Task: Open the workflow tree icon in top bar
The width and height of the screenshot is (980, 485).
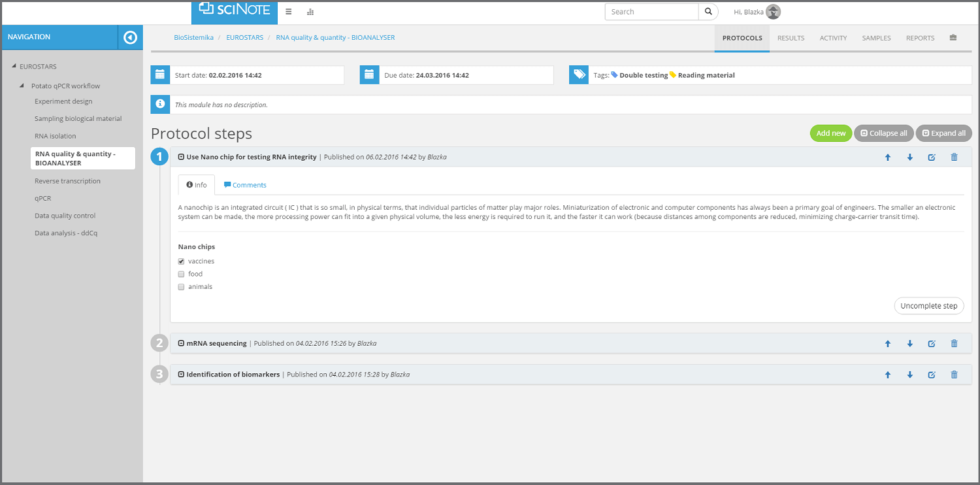Action: pos(310,12)
